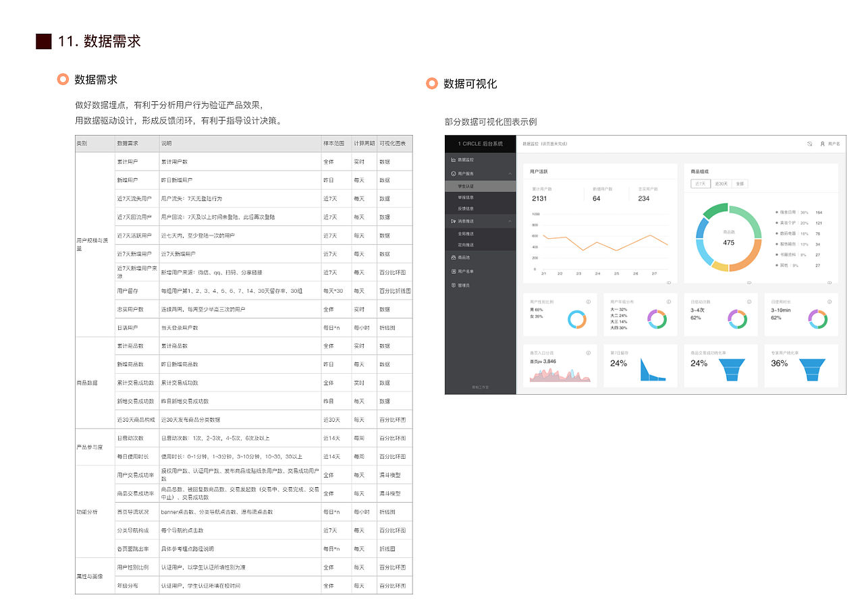Click the 忠实用户数 value 234
Image resolution: width=864 pixels, height=616 pixels.
(x=644, y=198)
